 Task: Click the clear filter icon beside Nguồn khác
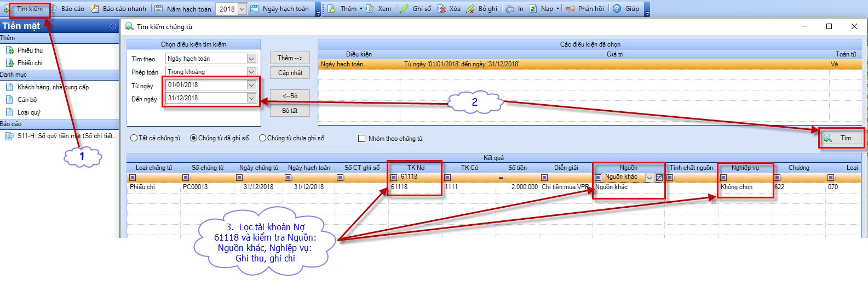point(659,178)
